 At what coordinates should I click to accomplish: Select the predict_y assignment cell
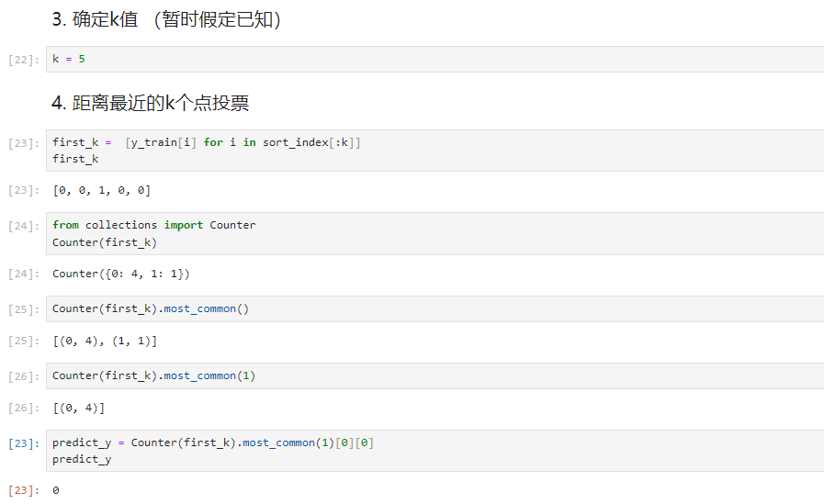[x=435, y=451]
